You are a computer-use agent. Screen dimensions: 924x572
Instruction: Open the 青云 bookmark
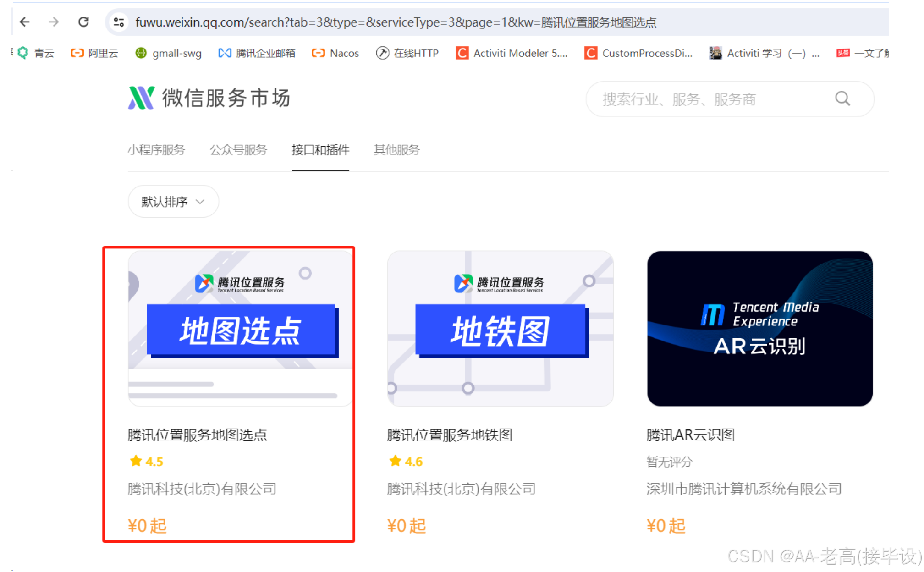pos(36,53)
